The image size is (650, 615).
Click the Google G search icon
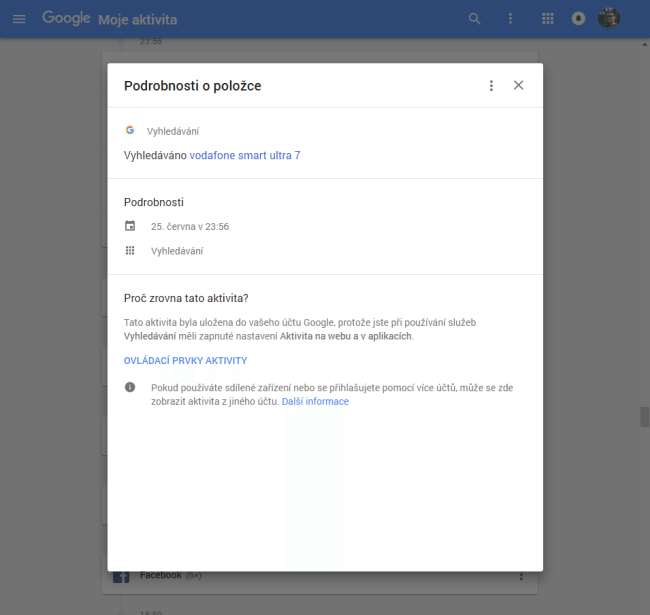(x=130, y=130)
